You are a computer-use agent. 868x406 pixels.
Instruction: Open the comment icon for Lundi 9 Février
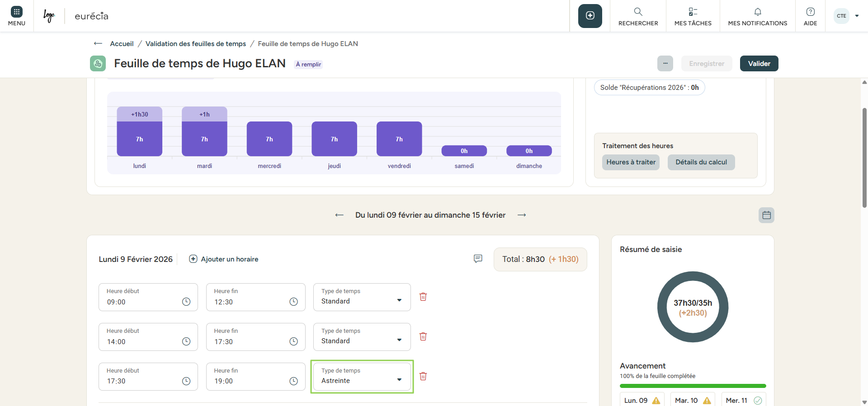478,259
